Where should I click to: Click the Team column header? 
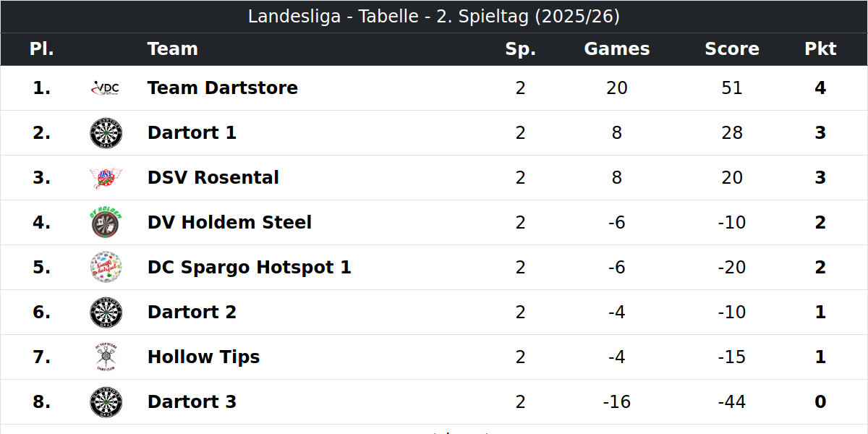point(173,49)
